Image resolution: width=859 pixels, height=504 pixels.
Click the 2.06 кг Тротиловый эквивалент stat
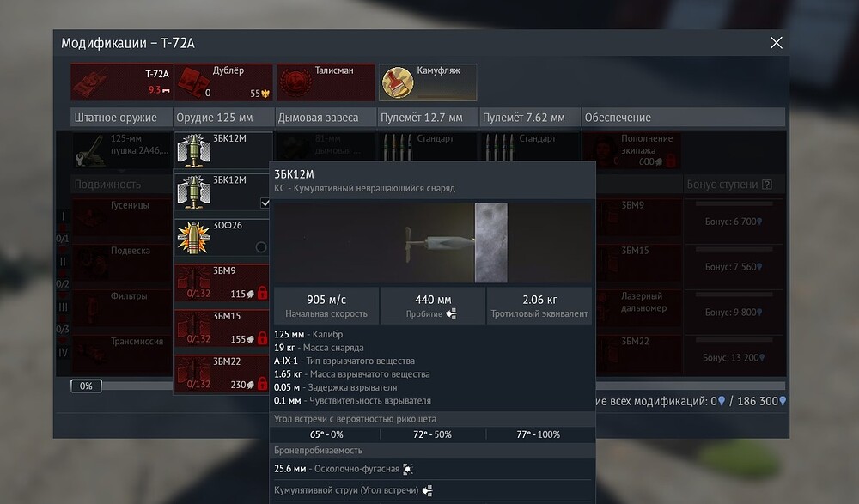(x=539, y=307)
